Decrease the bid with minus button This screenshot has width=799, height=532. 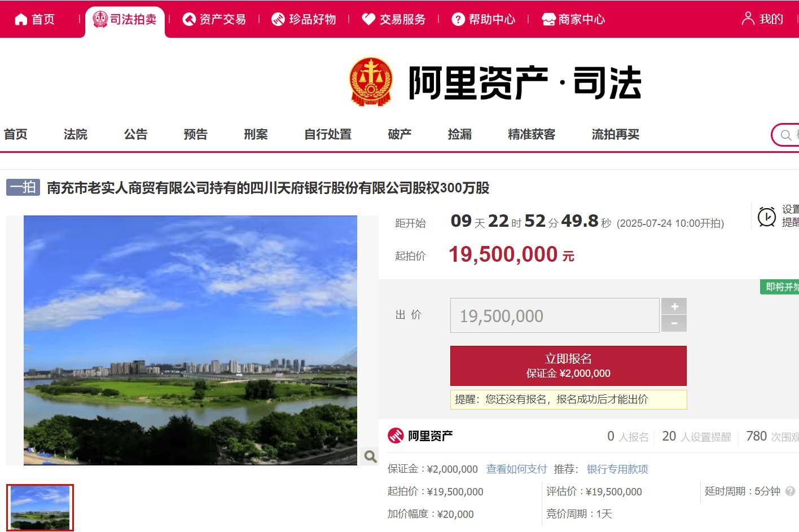pyautogui.click(x=674, y=323)
